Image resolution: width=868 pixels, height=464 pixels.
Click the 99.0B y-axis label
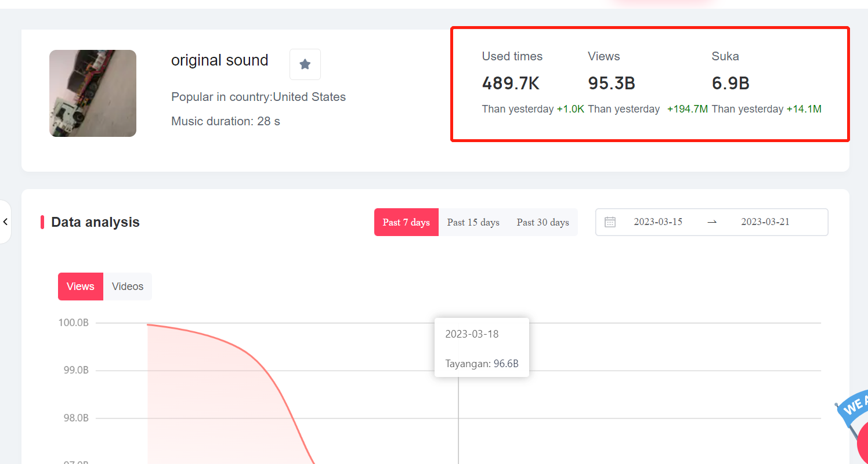pyautogui.click(x=76, y=371)
